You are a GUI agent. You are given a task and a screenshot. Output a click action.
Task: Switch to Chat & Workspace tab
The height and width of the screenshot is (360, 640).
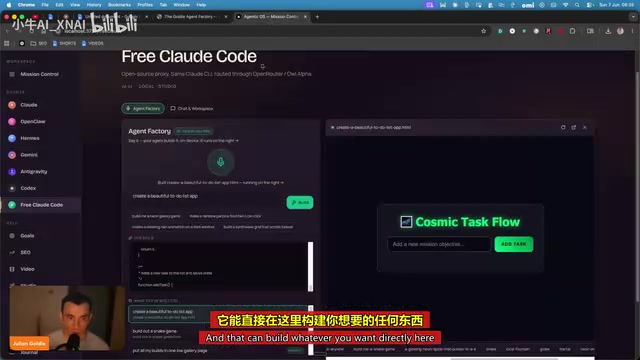coord(191,109)
